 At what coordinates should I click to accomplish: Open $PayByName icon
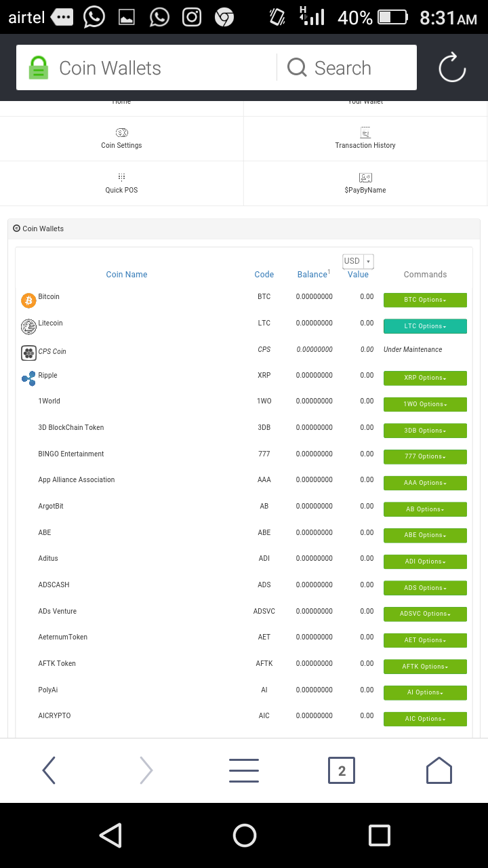[x=365, y=178]
